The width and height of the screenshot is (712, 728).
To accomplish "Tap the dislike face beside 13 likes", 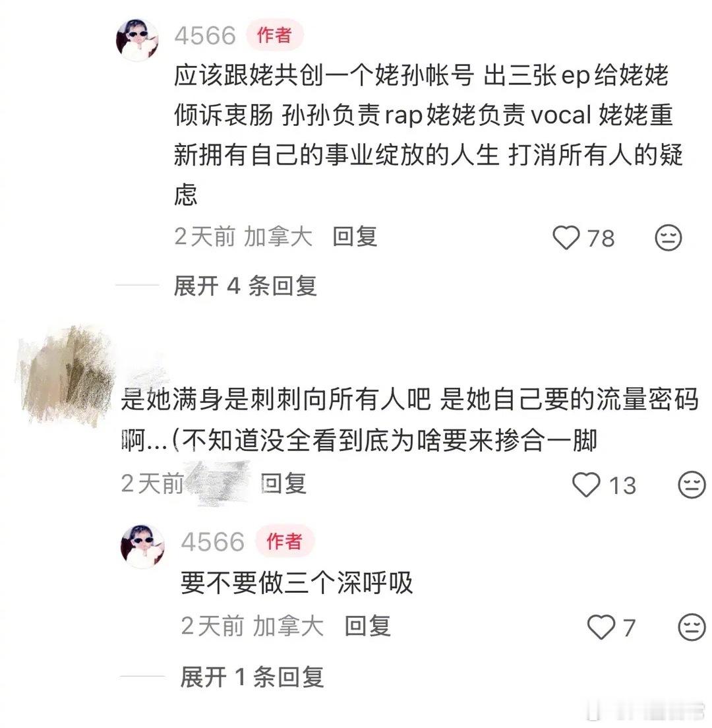I will point(692,485).
